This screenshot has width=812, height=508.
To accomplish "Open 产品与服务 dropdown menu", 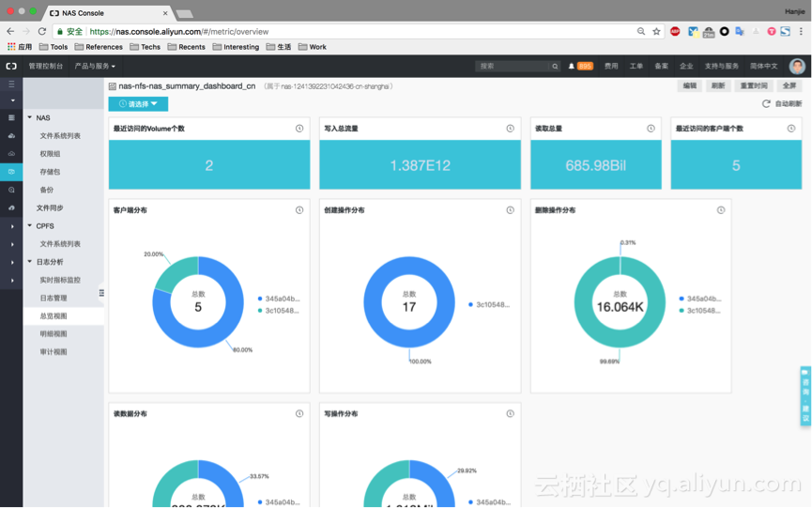I will (95, 67).
